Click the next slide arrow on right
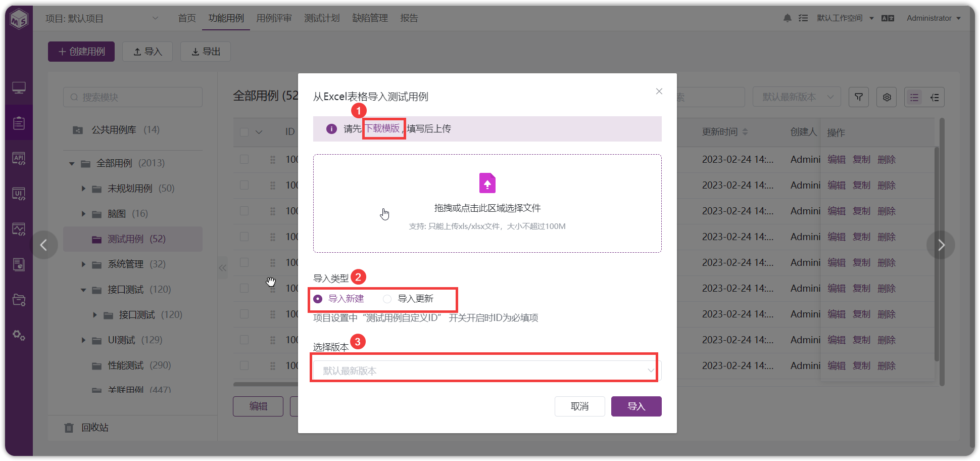The width and height of the screenshot is (980, 461). [x=941, y=245]
